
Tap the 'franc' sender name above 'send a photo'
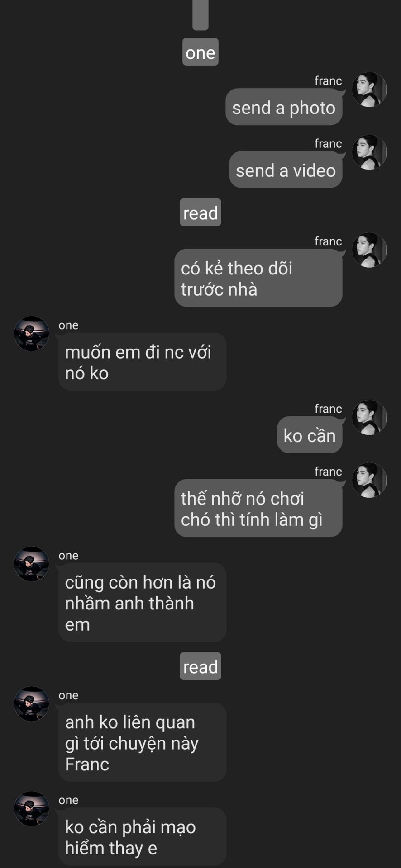tap(328, 81)
